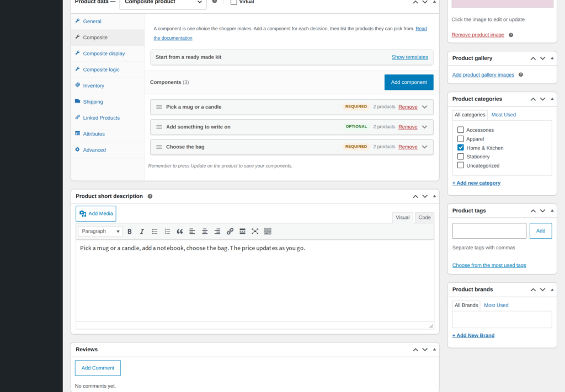Open the Composite display tab

pos(108,53)
